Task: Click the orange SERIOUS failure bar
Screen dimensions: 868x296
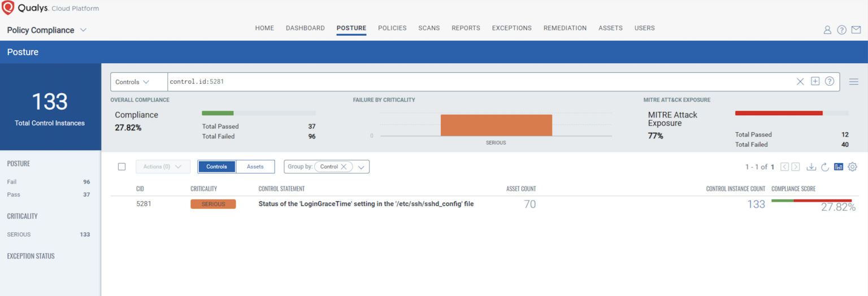Action: tap(496, 125)
